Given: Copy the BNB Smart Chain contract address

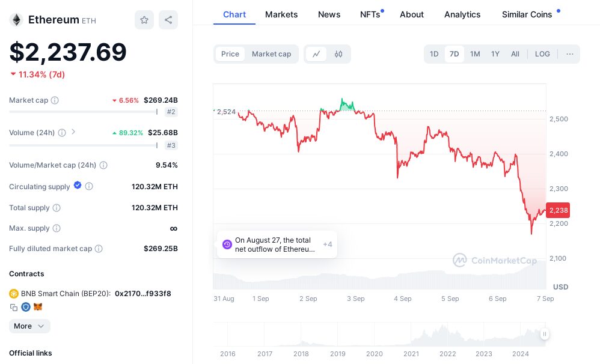Looking at the screenshot, I should tap(13, 307).
